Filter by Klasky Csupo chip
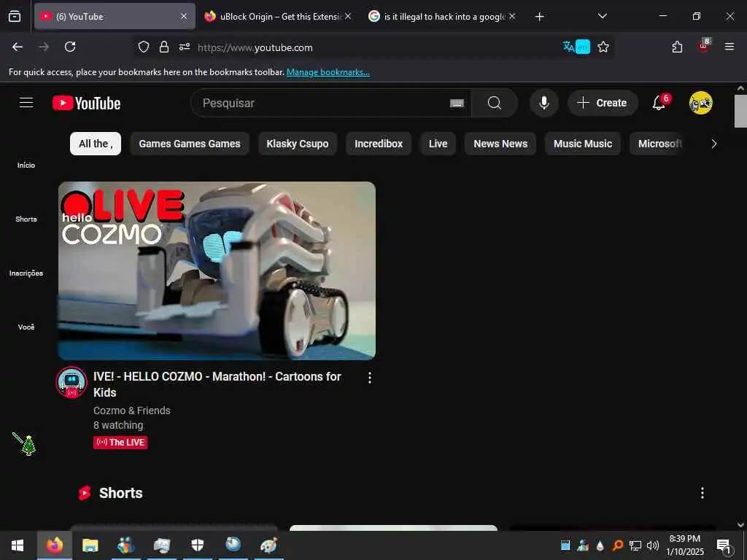 coord(298,144)
